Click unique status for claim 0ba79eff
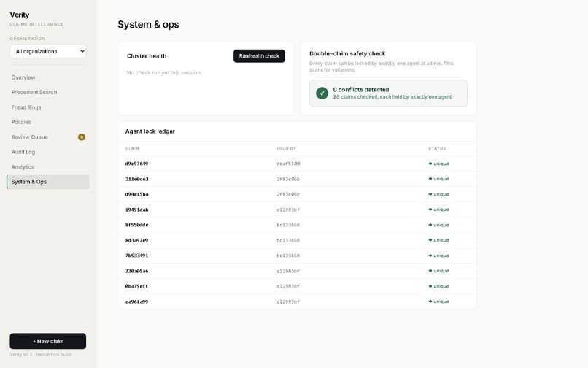The height and width of the screenshot is (368, 588). click(x=438, y=286)
